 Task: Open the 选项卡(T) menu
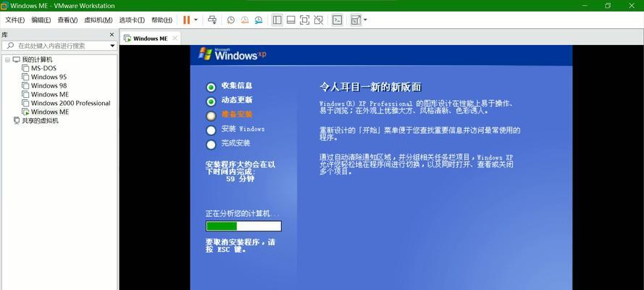[132, 20]
